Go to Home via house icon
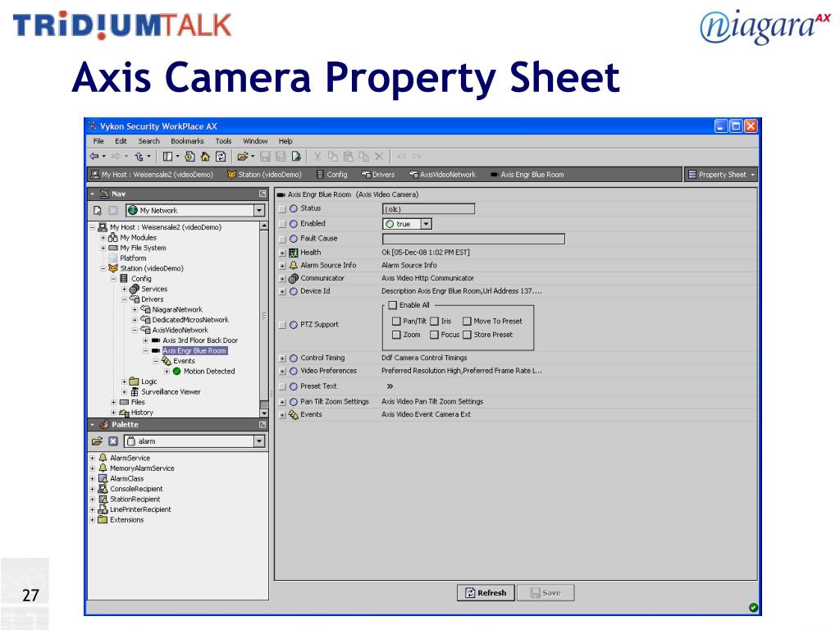The width and height of the screenshot is (840, 630). [205, 157]
